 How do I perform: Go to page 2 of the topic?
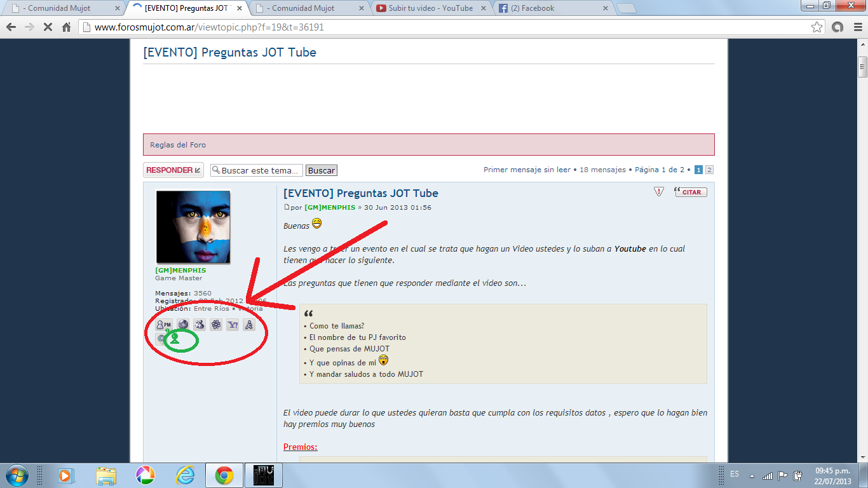pos(709,170)
